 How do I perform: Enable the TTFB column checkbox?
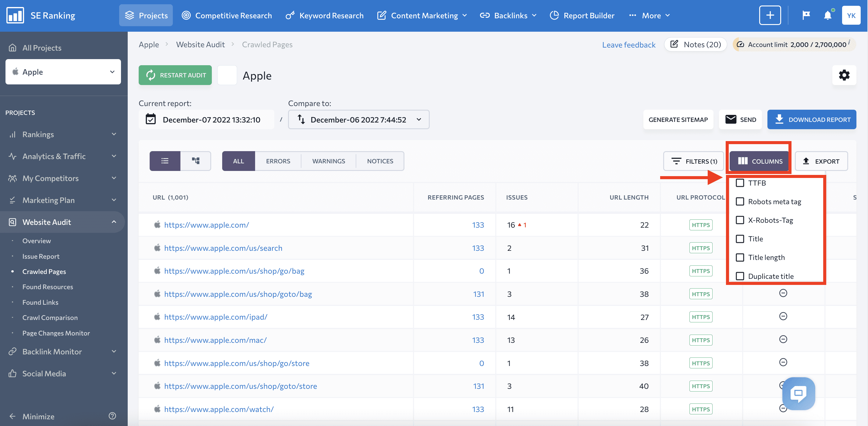point(740,183)
